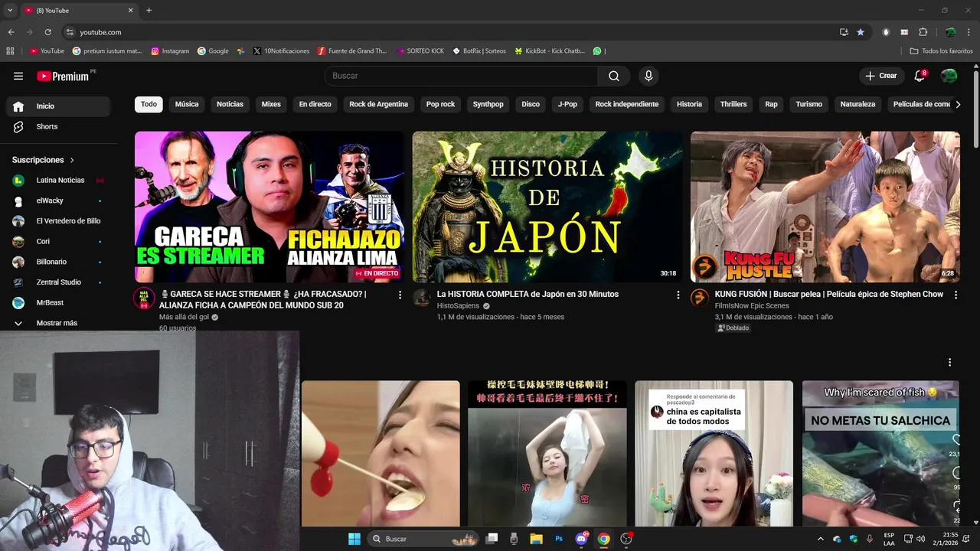Open the 'No metas tu salchica' Short
The image size is (980, 551).
880,454
